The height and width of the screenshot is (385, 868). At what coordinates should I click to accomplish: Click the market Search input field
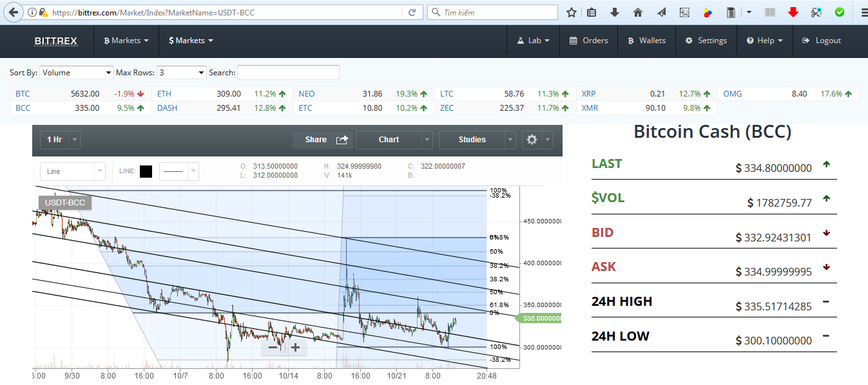288,73
